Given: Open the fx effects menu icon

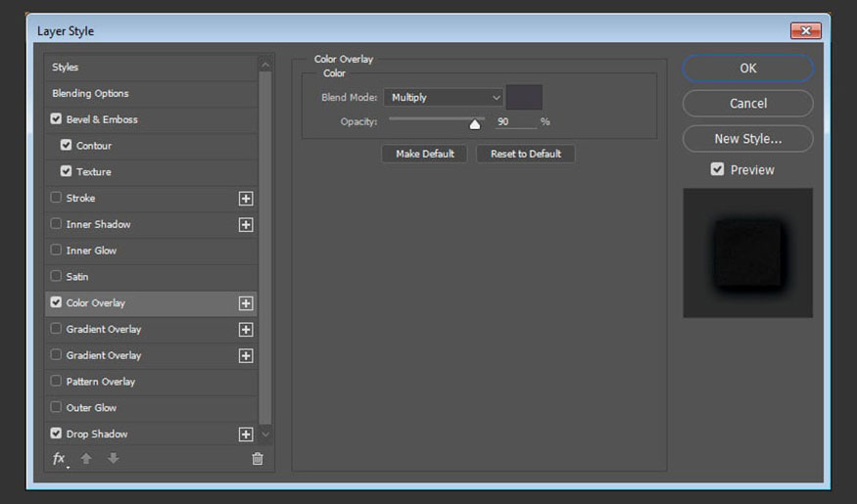Looking at the screenshot, I should click(x=59, y=459).
